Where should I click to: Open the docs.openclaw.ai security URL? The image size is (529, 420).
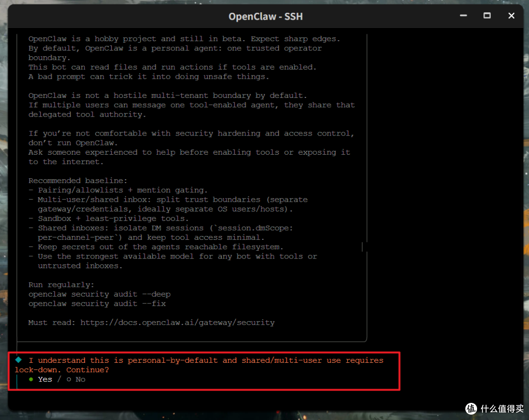tap(177, 323)
